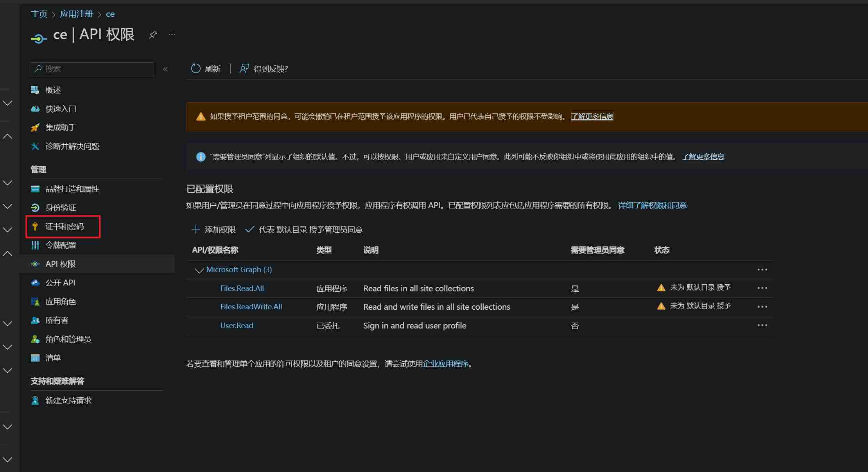This screenshot has height=472, width=868.
Task: Switch to the 应用注册 breadcrumb page
Action: pyautogui.click(x=76, y=14)
